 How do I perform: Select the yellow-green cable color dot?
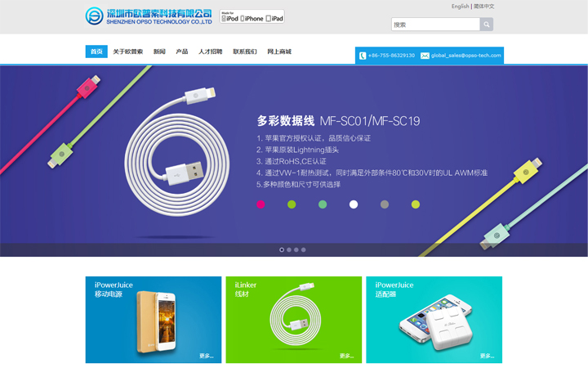pyautogui.click(x=416, y=204)
